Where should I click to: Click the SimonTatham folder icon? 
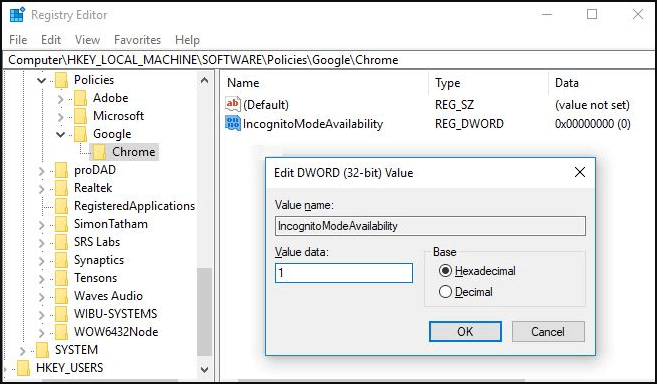pyautogui.click(x=62, y=224)
